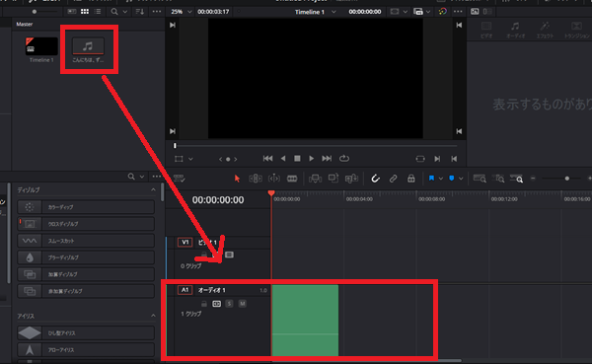Viewport: 592px width, 364px height.
Task: Select the Master bin
Action: [x=24, y=24]
